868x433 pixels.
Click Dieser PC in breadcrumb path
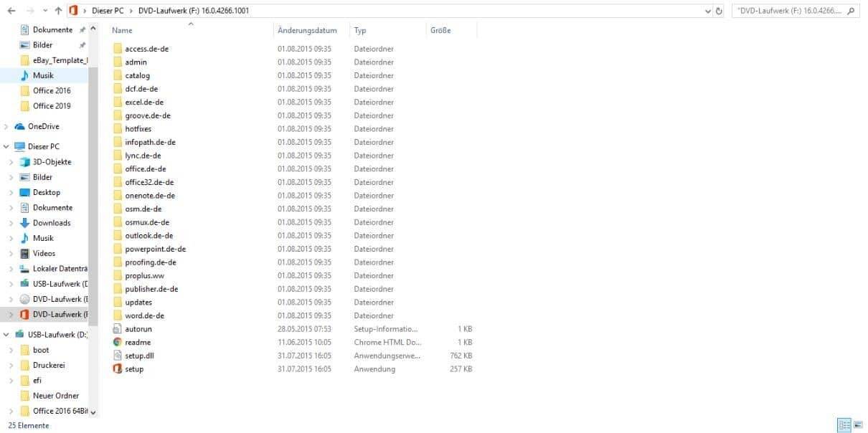click(x=106, y=11)
